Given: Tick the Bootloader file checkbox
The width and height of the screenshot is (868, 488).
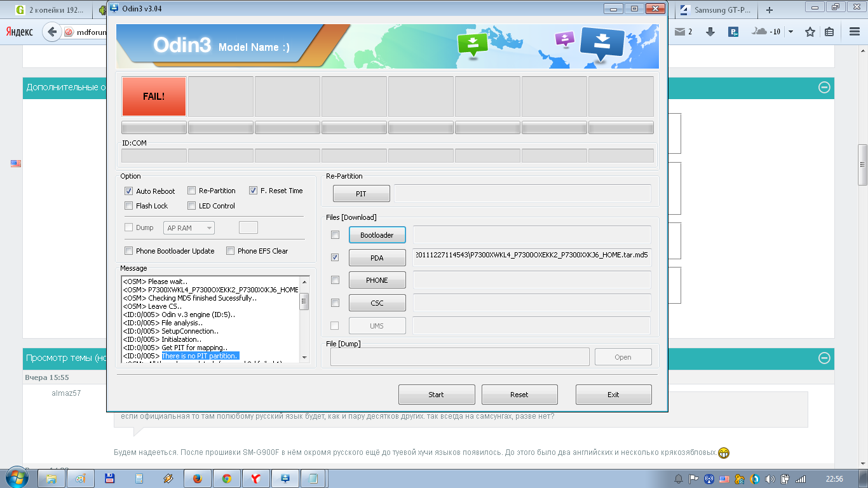Looking at the screenshot, I should 335,235.
